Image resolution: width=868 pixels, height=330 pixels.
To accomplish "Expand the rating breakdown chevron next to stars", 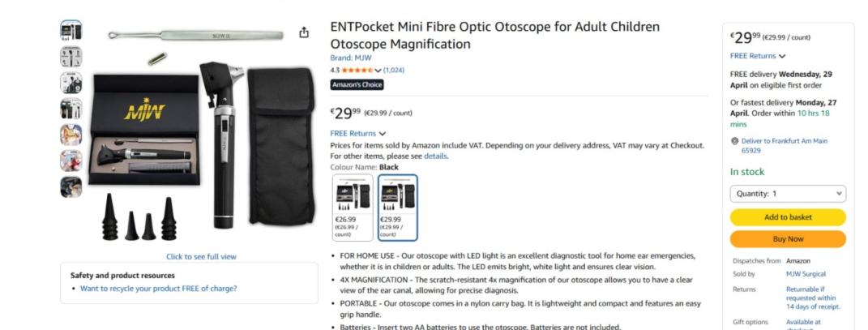I will pos(378,71).
